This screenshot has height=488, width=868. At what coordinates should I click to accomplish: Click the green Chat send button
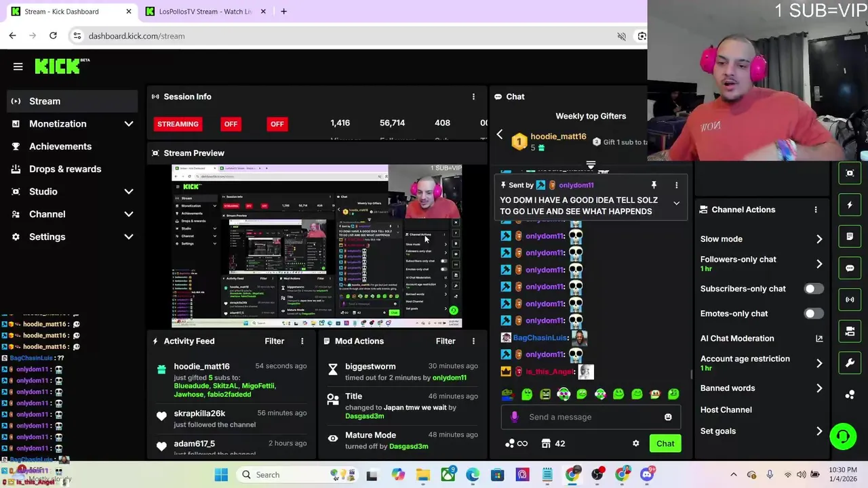click(665, 443)
